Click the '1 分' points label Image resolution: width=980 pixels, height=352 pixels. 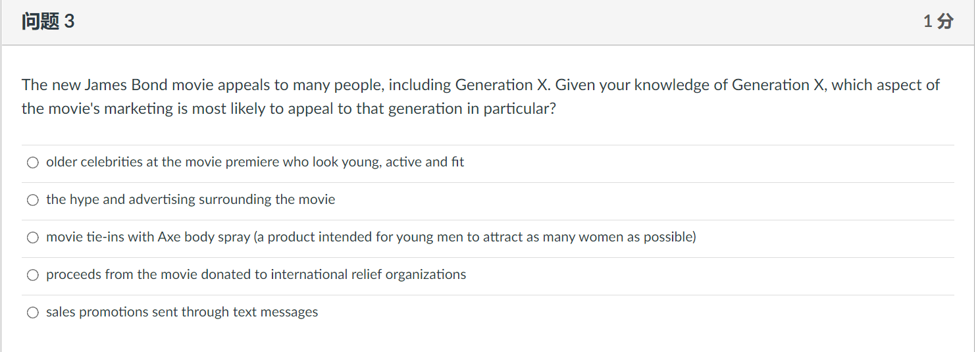click(x=938, y=22)
